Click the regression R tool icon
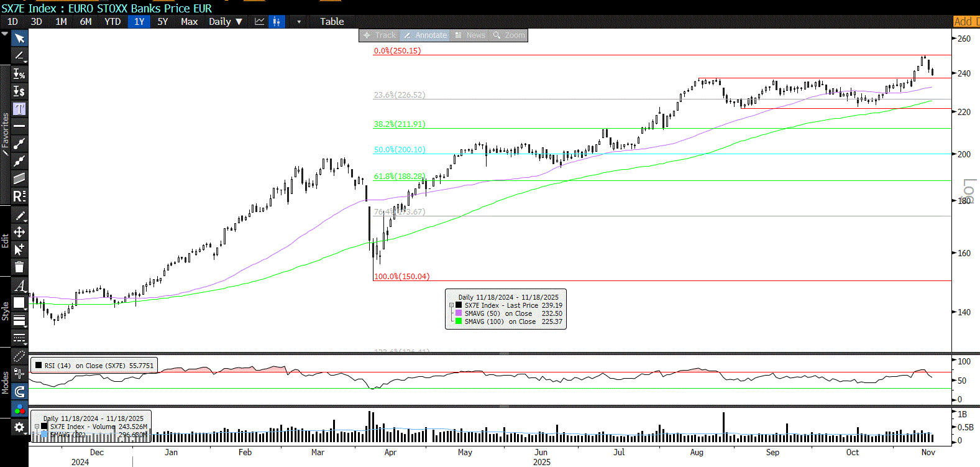Viewport: 980px width, 467px height. point(19,197)
